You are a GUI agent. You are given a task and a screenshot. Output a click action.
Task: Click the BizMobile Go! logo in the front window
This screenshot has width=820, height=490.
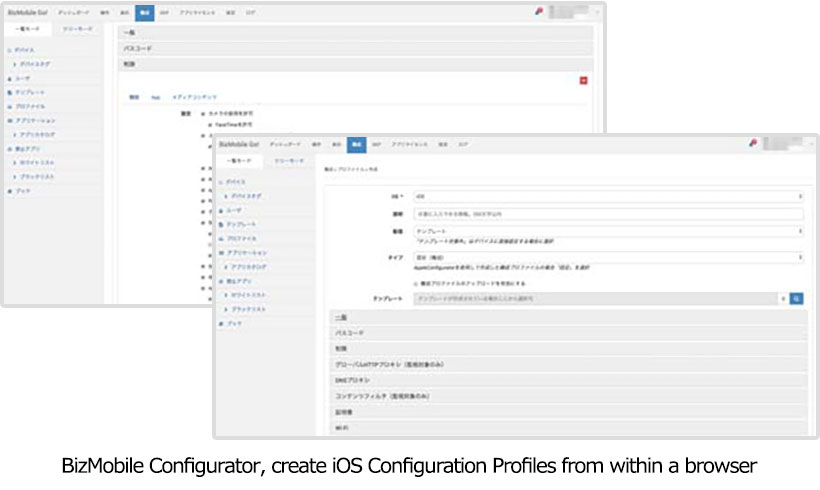coord(238,144)
